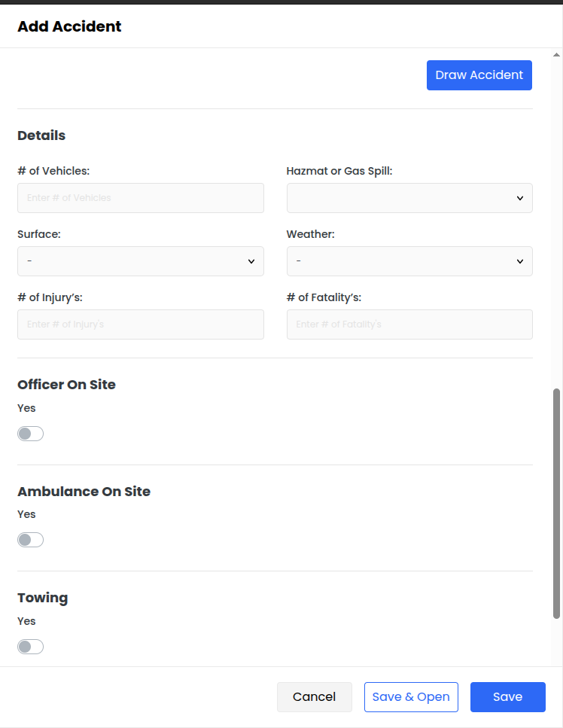Click the Draw Accident button

[x=479, y=75]
